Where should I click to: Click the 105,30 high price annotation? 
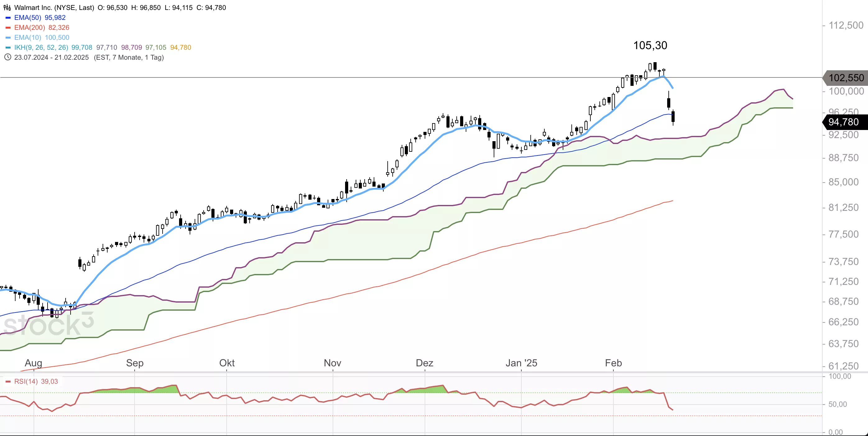click(x=650, y=45)
